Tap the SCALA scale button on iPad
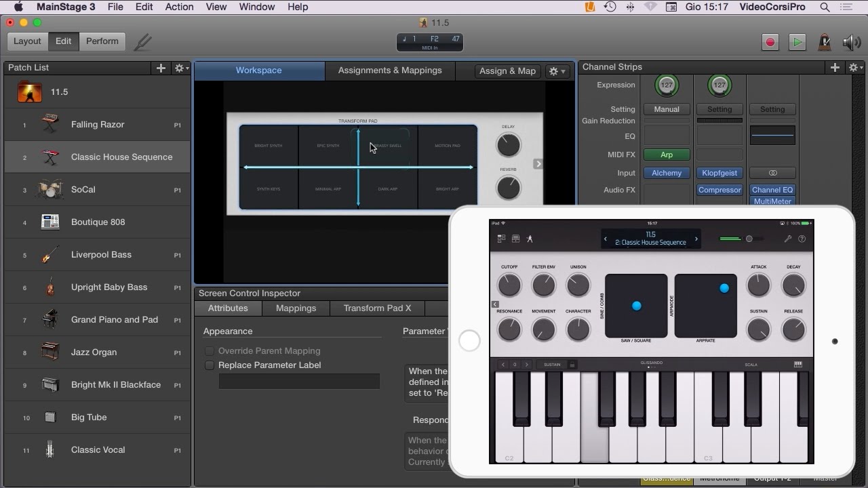 click(751, 365)
